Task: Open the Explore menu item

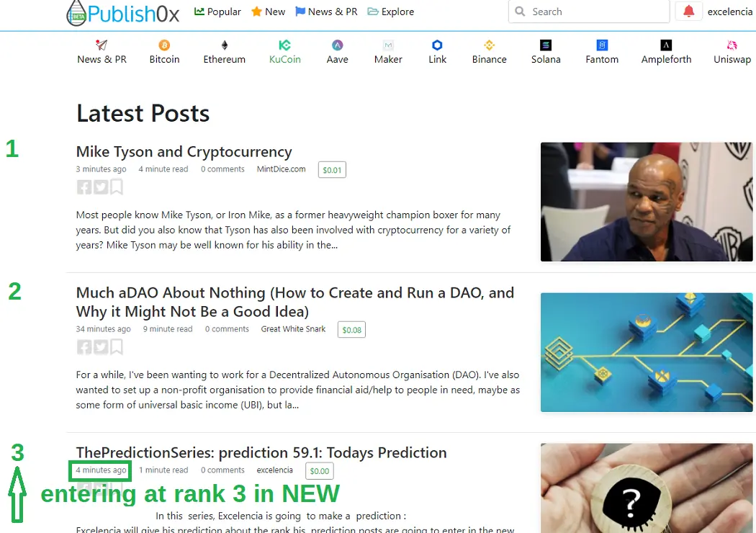Action: coord(397,12)
